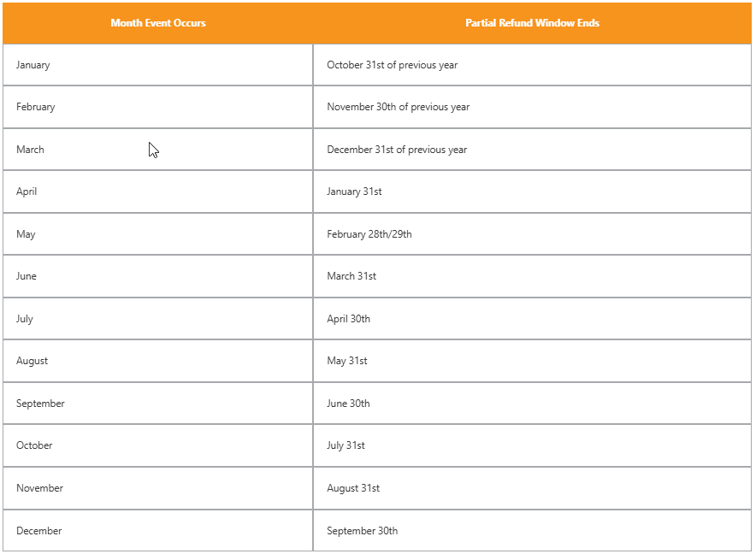
Task: Click 'November 30th of previous year' text
Action: click(x=398, y=107)
